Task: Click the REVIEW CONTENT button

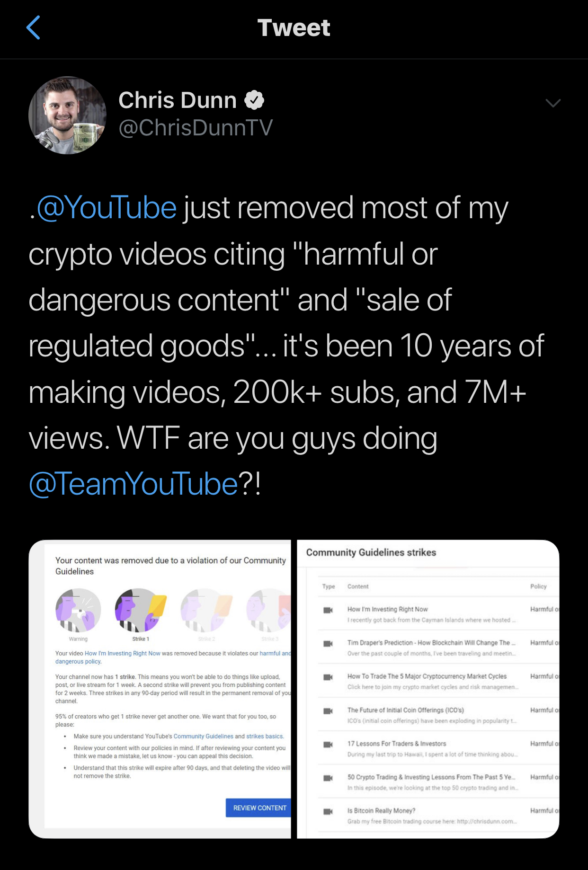Action: point(258,808)
